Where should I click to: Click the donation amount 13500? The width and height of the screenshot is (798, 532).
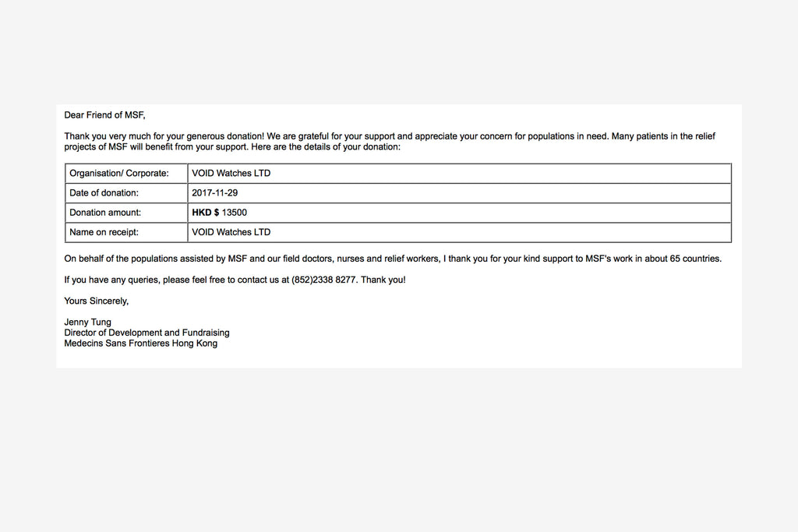tap(235, 213)
